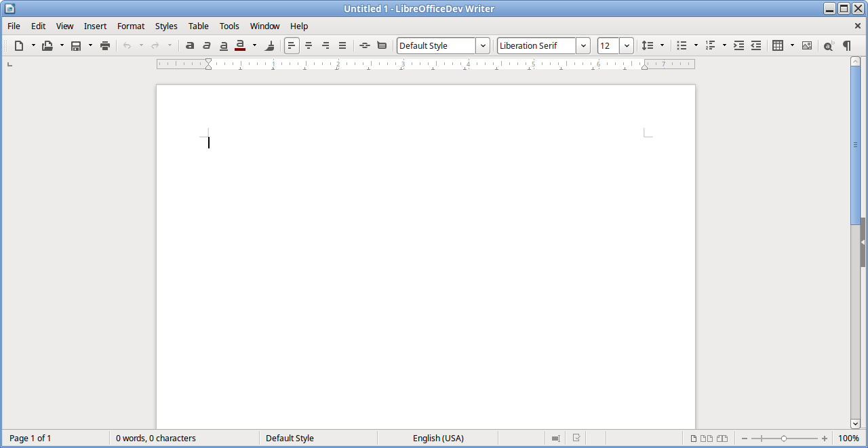Toggle formatting marks with the pilcrow icon
Screen dimensions: 868x448
pyautogui.click(x=846, y=45)
